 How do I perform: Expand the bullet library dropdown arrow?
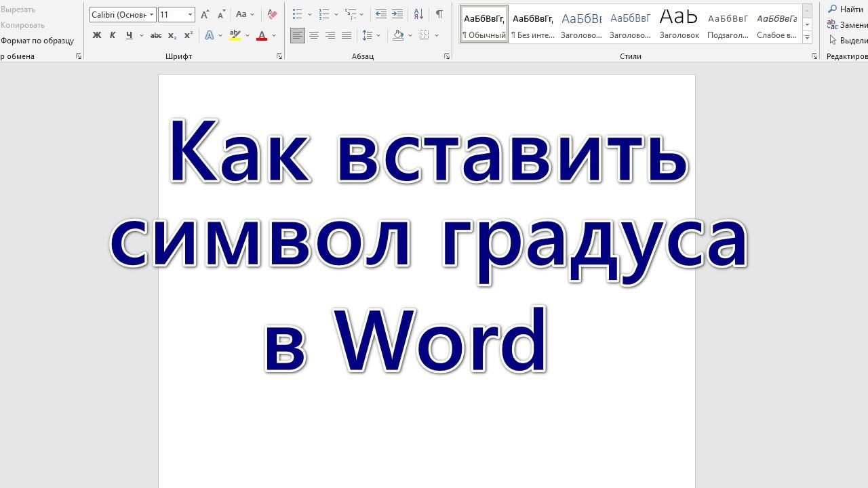click(x=310, y=14)
